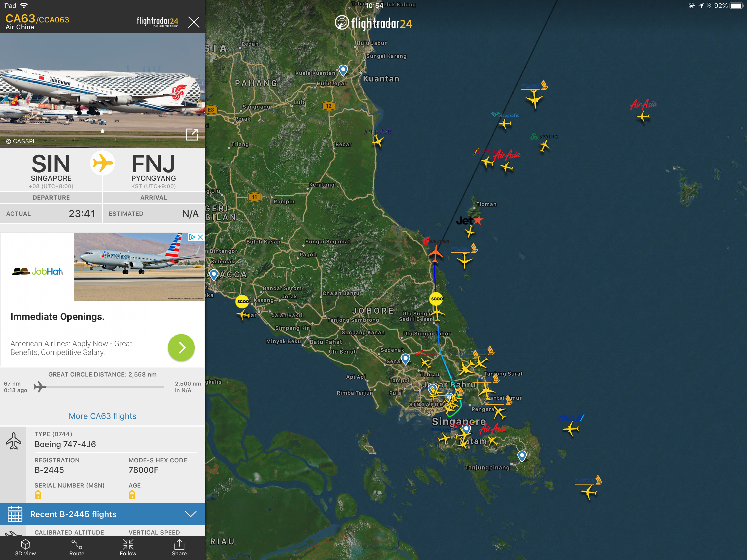Image resolution: width=747 pixels, height=560 pixels.
Task: Select the ANA aircraft on the map
Action: click(x=571, y=429)
